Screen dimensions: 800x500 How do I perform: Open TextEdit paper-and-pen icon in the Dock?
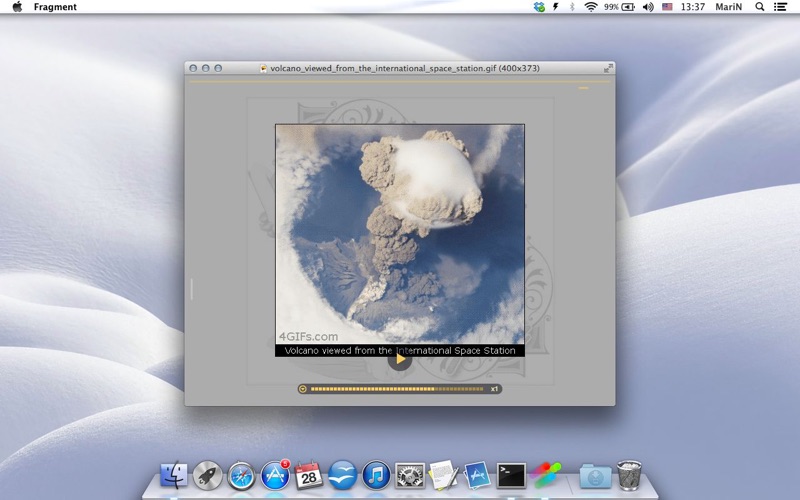pyautogui.click(x=443, y=475)
